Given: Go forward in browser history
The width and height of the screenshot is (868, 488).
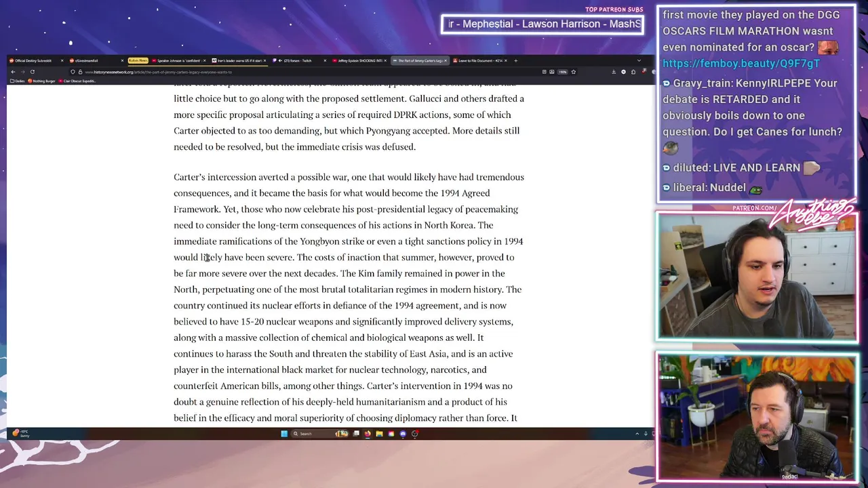Looking at the screenshot, I should [22, 72].
